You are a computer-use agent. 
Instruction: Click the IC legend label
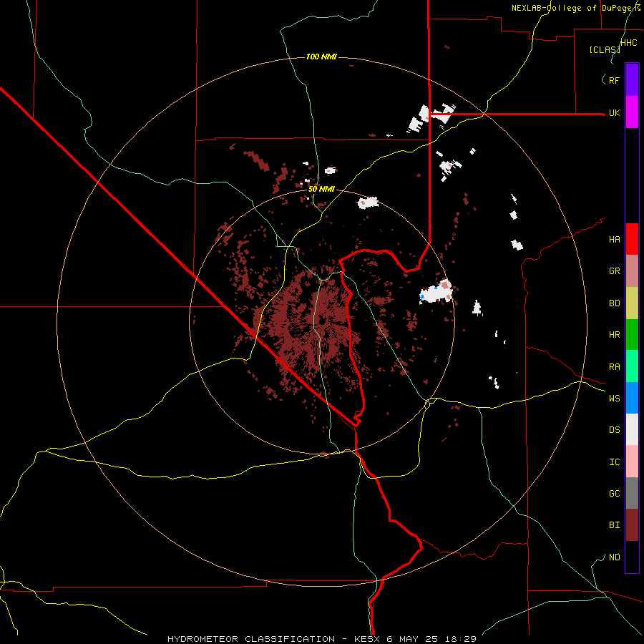(x=614, y=462)
